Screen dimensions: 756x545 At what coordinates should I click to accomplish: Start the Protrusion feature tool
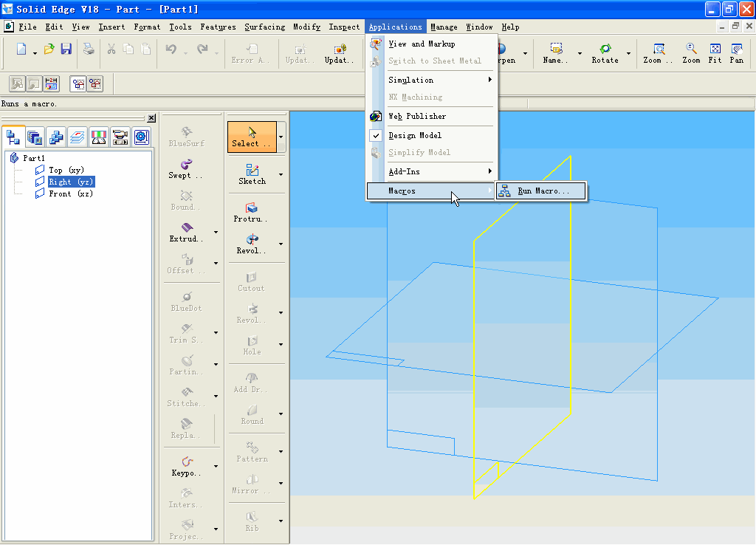(x=251, y=212)
